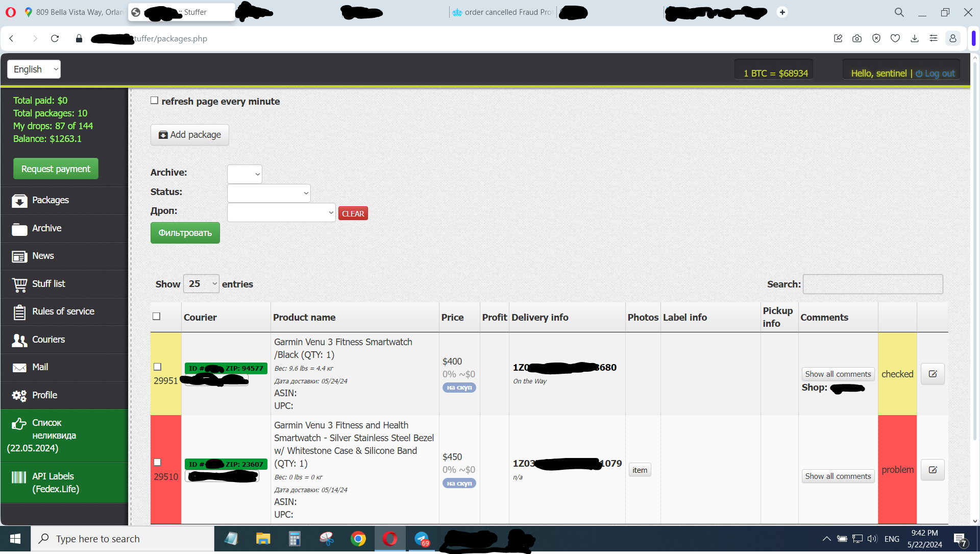Click the Couriers people icon
This screenshot has height=554, width=980.
point(19,340)
